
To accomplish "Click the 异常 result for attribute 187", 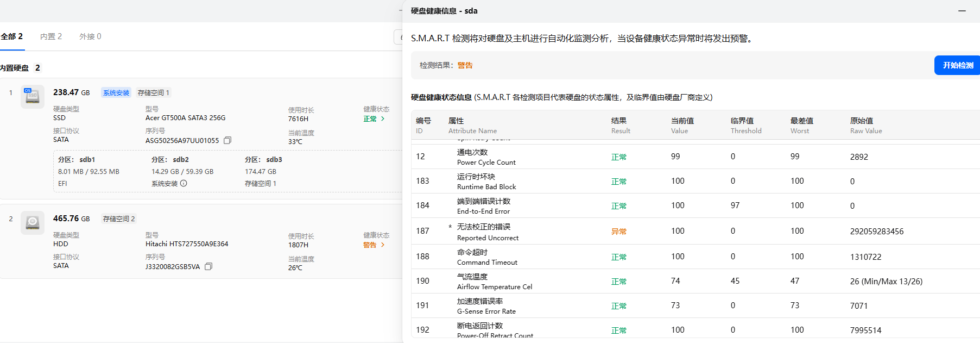I will tap(618, 232).
